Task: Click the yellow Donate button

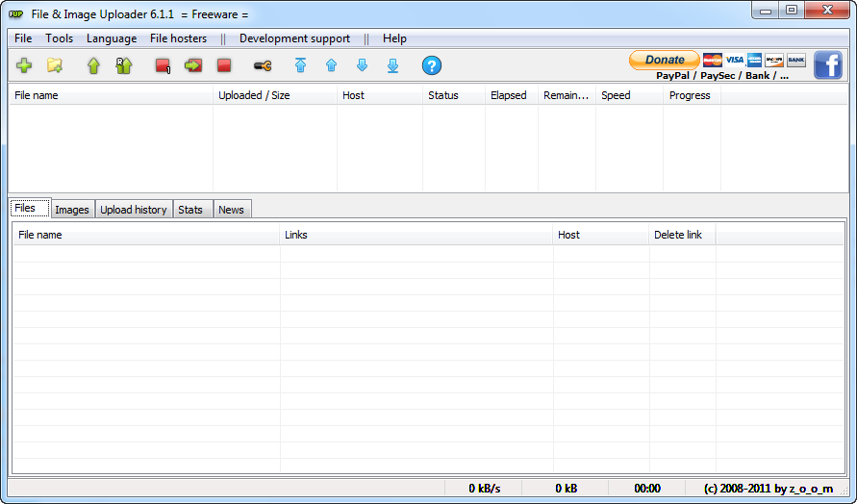Action: (665, 60)
